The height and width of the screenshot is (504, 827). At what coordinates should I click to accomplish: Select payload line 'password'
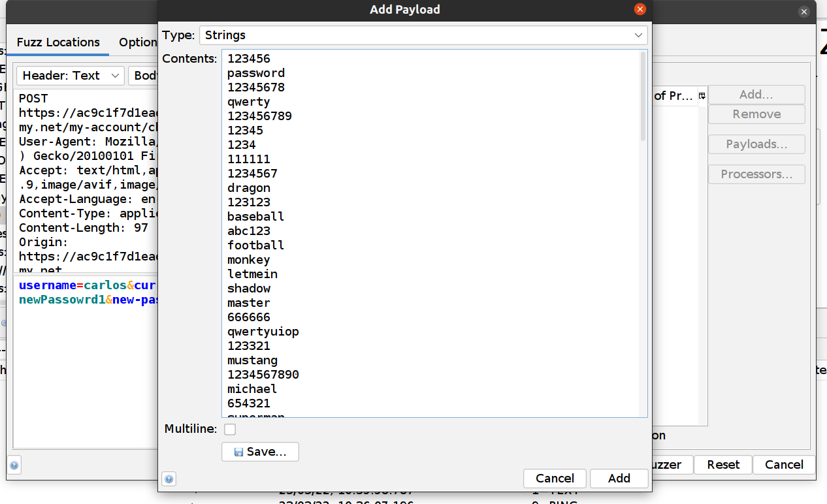tap(256, 73)
